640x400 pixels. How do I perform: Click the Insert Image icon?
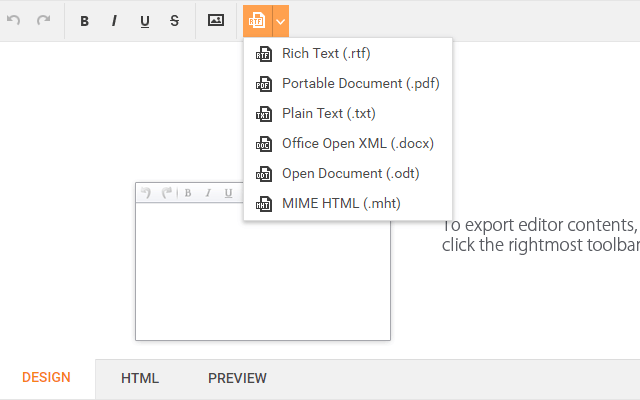216,20
